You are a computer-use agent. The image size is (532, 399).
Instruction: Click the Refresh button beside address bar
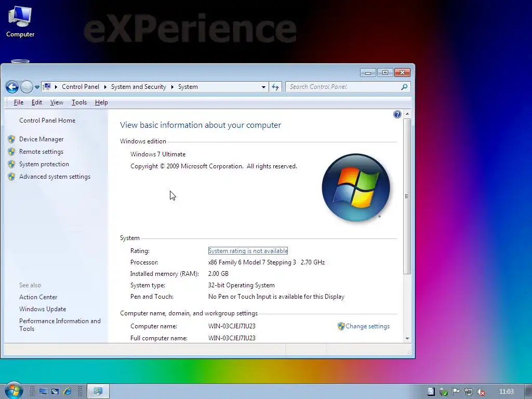pyautogui.click(x=275, y=87)
